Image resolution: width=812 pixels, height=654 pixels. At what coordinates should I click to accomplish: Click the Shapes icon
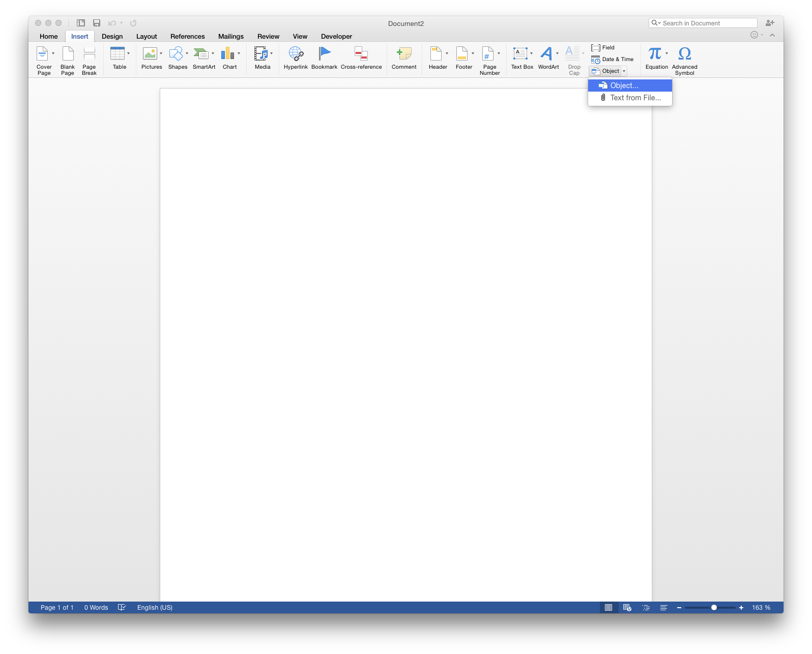176,53
